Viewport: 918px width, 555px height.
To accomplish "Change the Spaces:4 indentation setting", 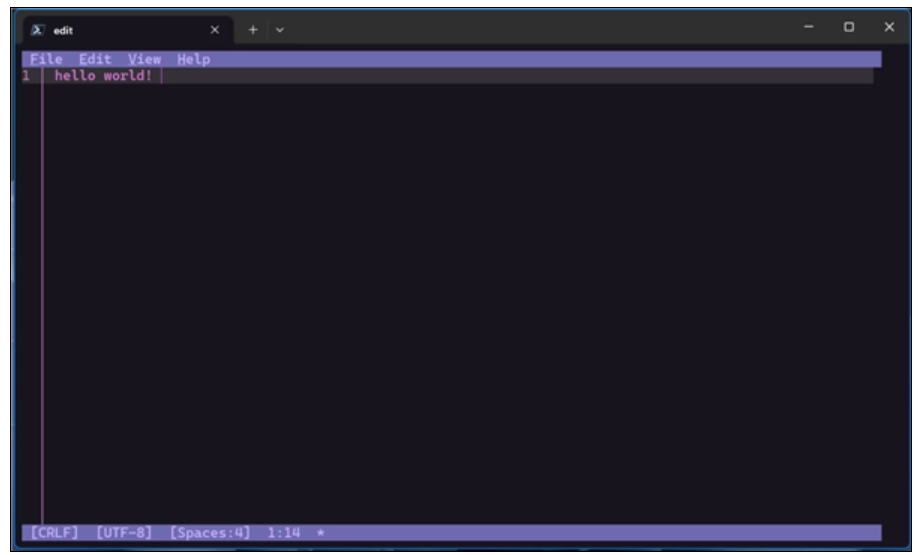I will 210,533.
